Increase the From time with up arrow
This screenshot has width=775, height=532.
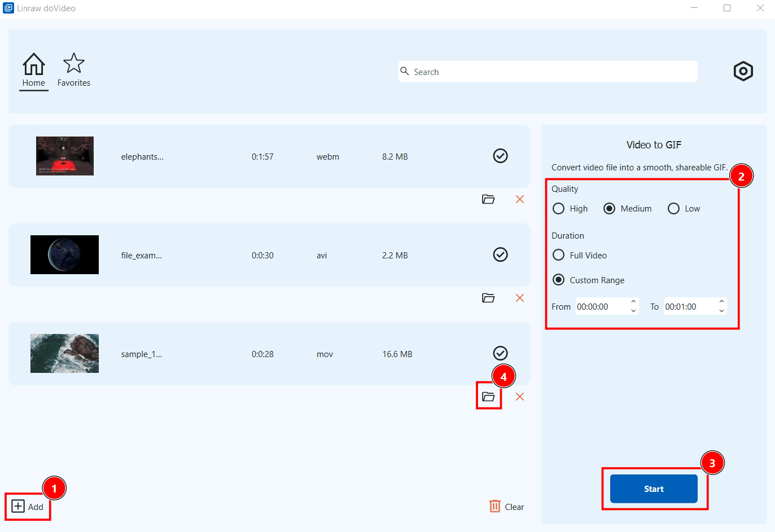click(633, 301)
